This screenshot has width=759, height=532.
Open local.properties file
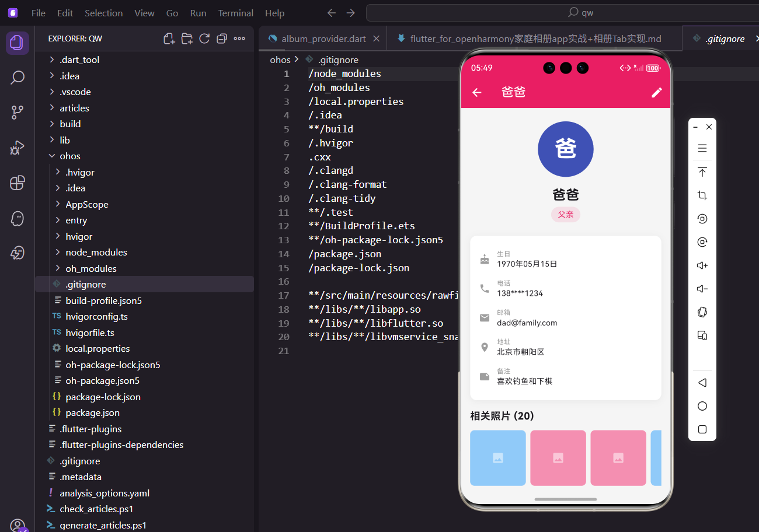144,349
